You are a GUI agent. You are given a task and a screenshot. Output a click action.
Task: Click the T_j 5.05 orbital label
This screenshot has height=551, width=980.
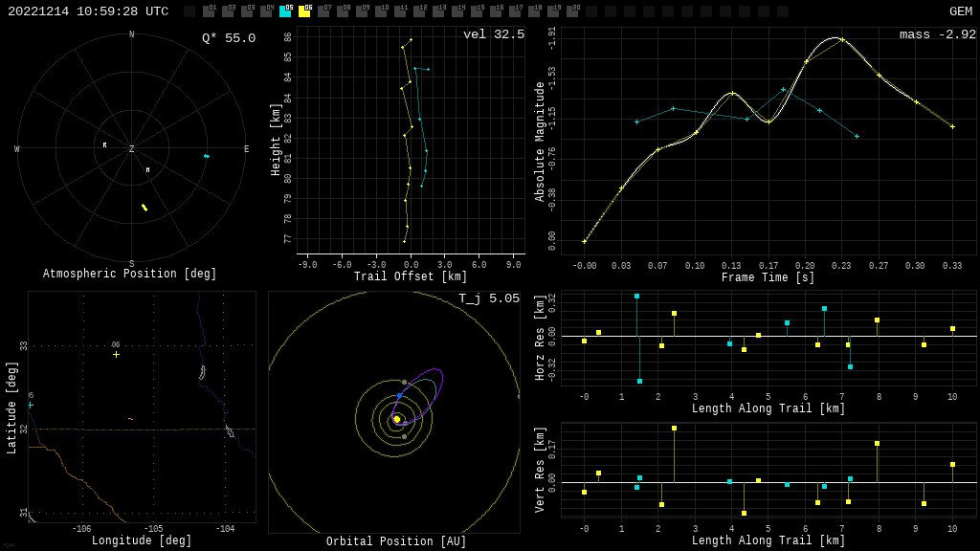tap(488, 298)
